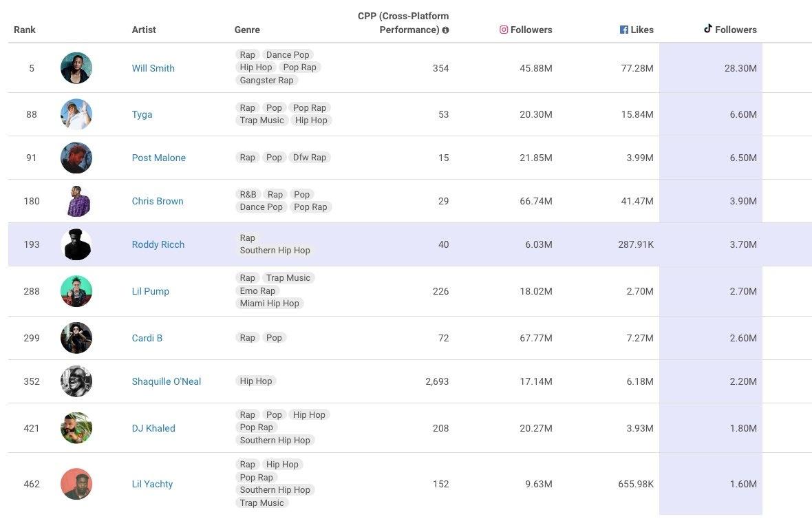
Task: Open the Tyga artist link
Action: tap(142, 114)
